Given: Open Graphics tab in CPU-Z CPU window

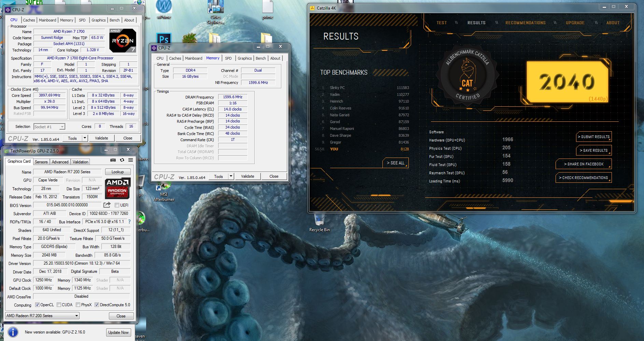Looking at the screenshot, I should (x=98, y=20).
